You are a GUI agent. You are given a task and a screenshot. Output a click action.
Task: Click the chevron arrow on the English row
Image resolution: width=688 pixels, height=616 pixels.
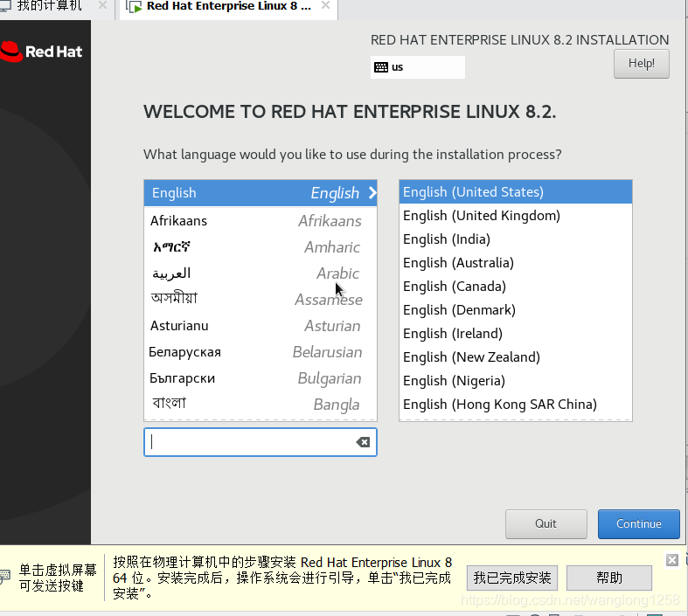(372, 193)
